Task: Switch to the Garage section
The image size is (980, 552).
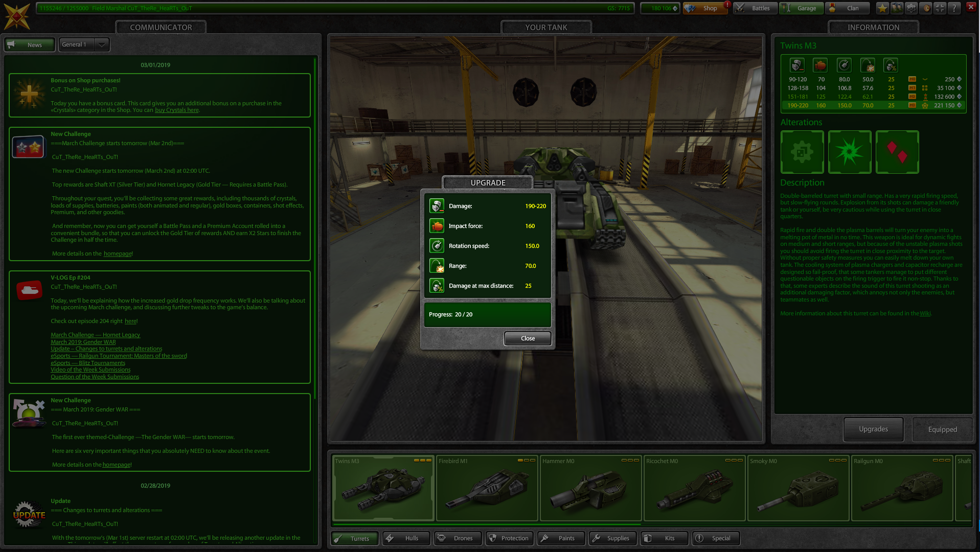Action: point(801,8)
